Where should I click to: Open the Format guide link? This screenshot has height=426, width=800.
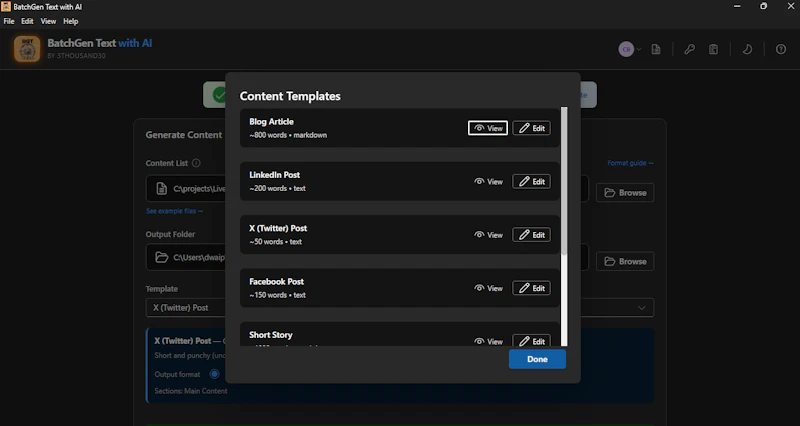(630, 163)
